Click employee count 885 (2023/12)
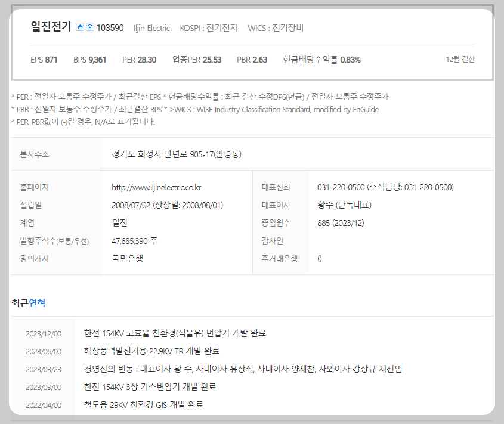This screenshot has width=504, height=424. (341, 223)
